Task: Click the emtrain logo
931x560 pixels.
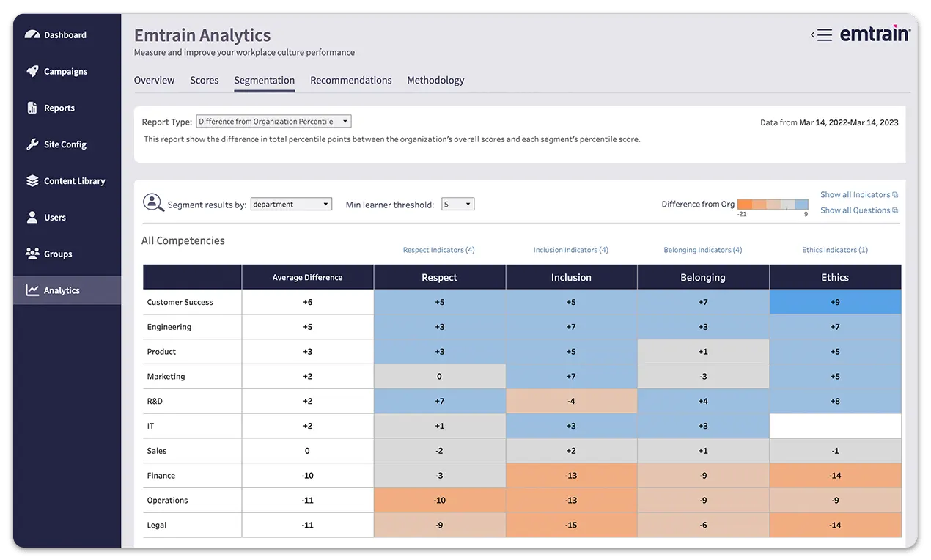Action: tap(875, 34)
